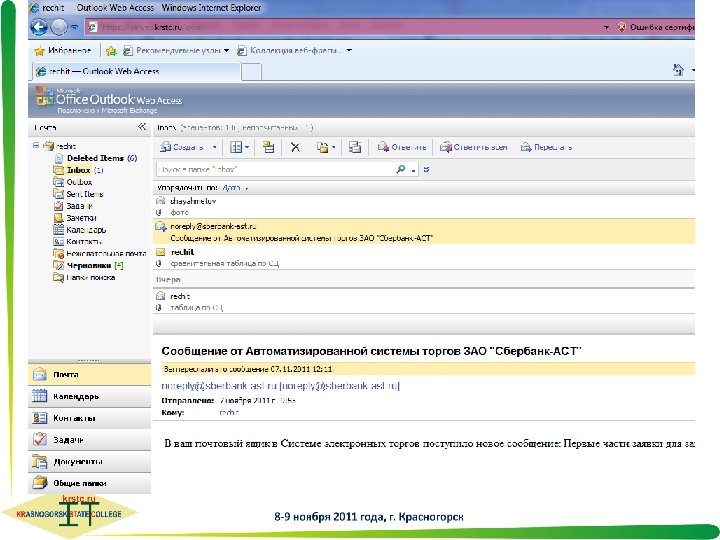
Task: Open the address bar history dropdown arrow
Action: click(x=606, y=28)
